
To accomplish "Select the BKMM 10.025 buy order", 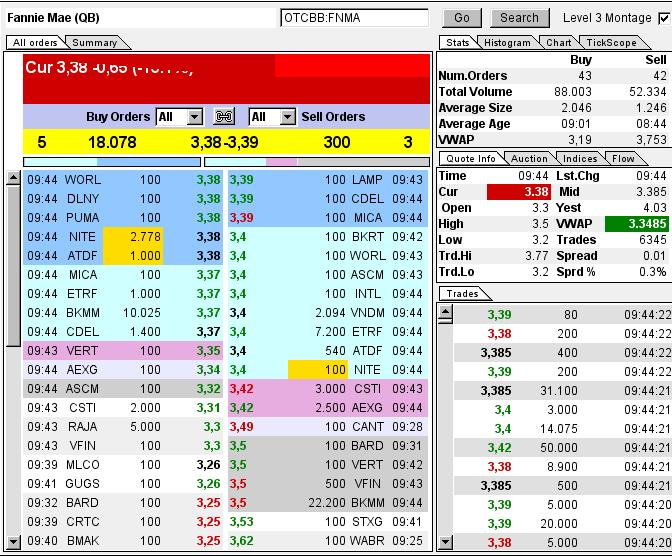I will [x=123, y=313].
